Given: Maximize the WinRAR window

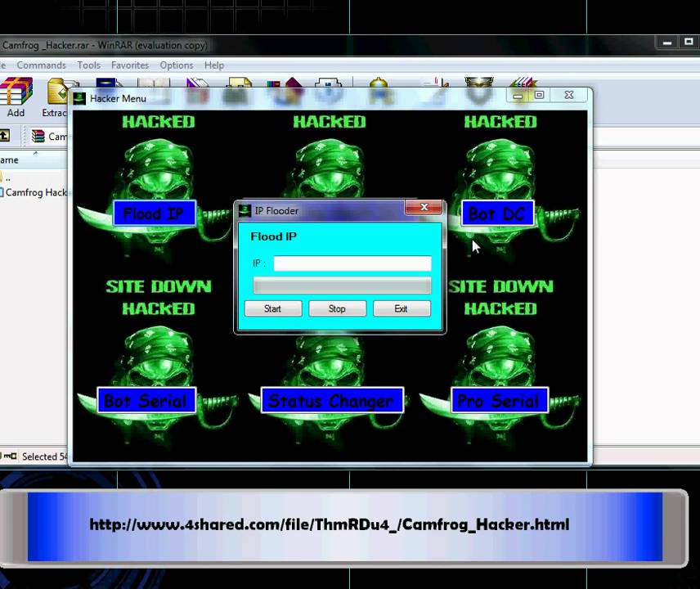Looking at the screenshot, I should point(689,43).
